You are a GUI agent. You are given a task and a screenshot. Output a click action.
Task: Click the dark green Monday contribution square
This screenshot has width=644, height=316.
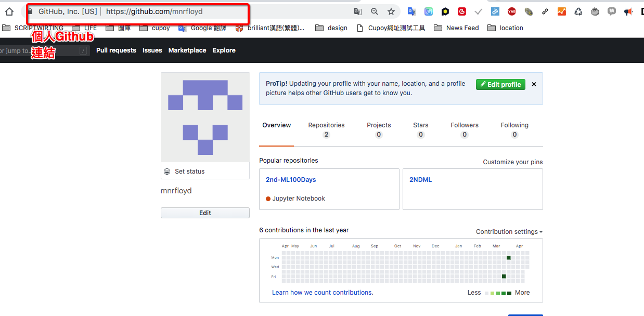[509, 258]
